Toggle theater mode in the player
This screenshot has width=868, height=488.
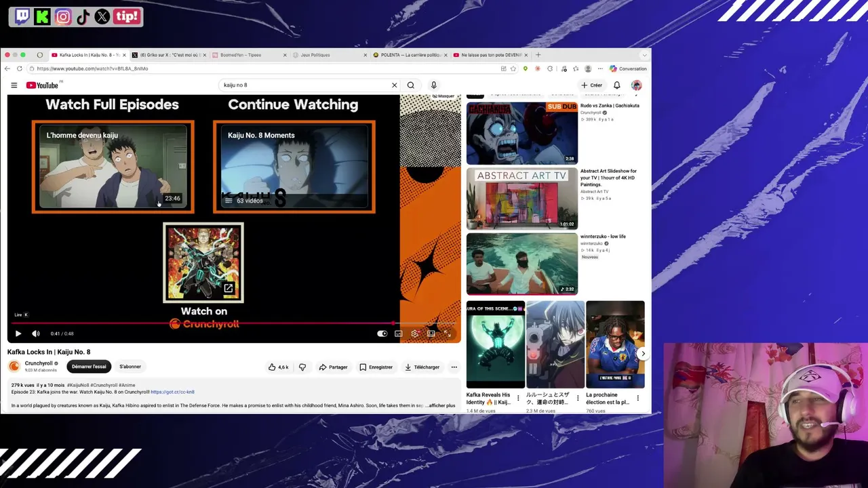[x=431, y=333]
